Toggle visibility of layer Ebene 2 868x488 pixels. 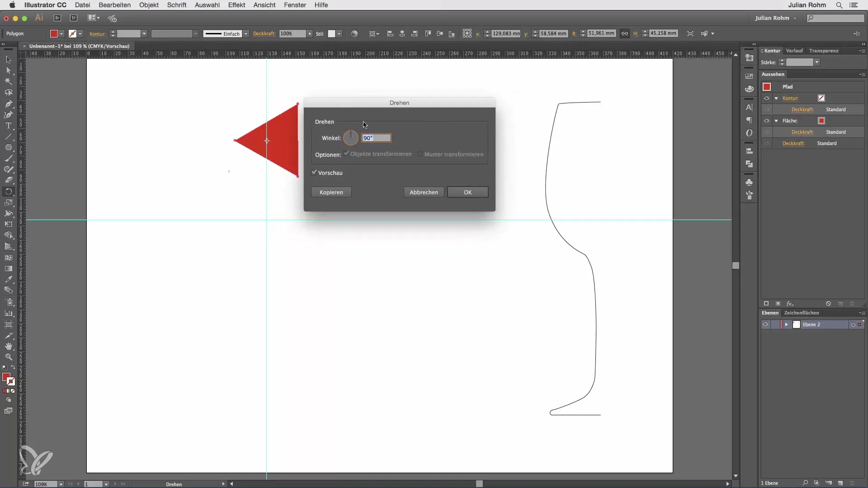tap(765, 324)
